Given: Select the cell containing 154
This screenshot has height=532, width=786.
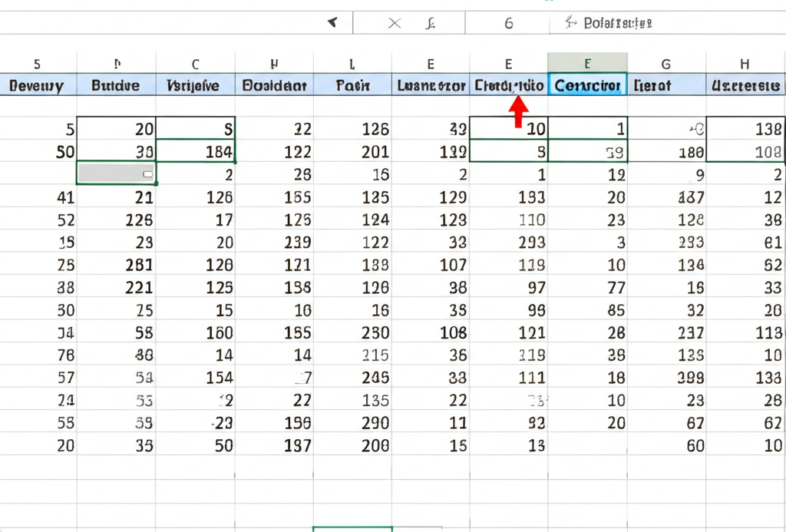Looking at the screenshot, I should click(x=196, y=378).
